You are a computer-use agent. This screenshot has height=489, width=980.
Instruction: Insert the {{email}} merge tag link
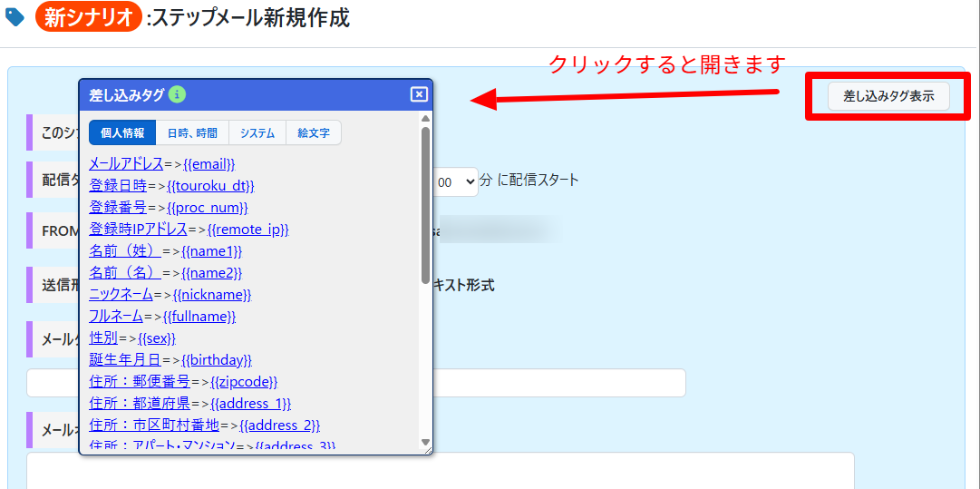pos(208,164)
